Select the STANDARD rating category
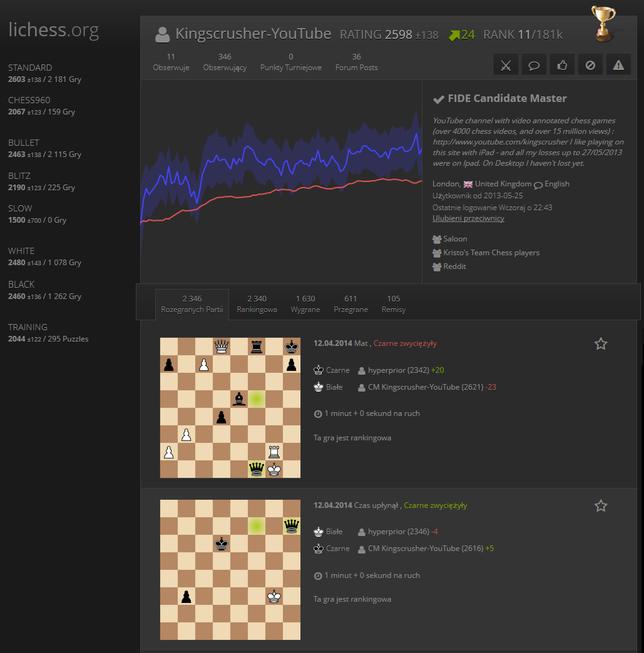Screen dimensions: 644x653 (x=45, y=73)
